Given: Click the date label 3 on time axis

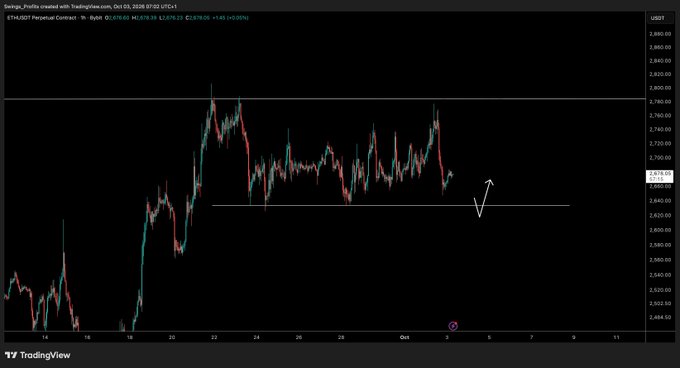Looking at the screenshot, I should 447,337.
